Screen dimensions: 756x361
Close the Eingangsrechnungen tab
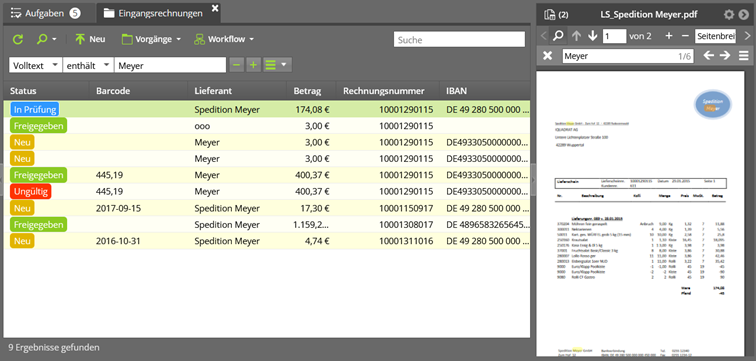click(x=215, y=8)
